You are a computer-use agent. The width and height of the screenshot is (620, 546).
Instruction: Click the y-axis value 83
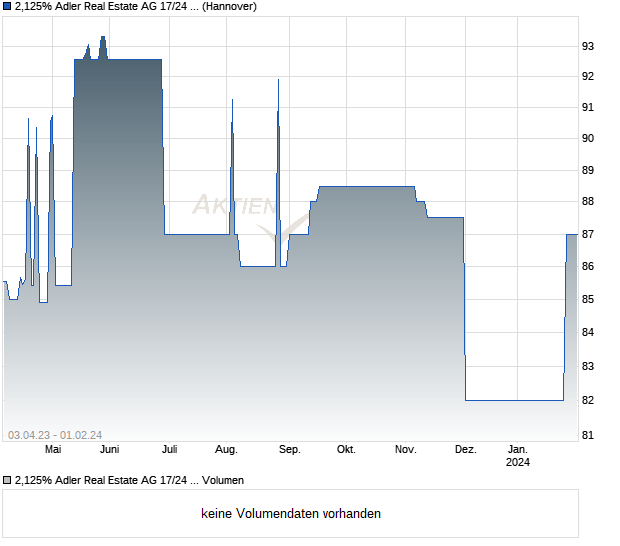pos(588,366)
